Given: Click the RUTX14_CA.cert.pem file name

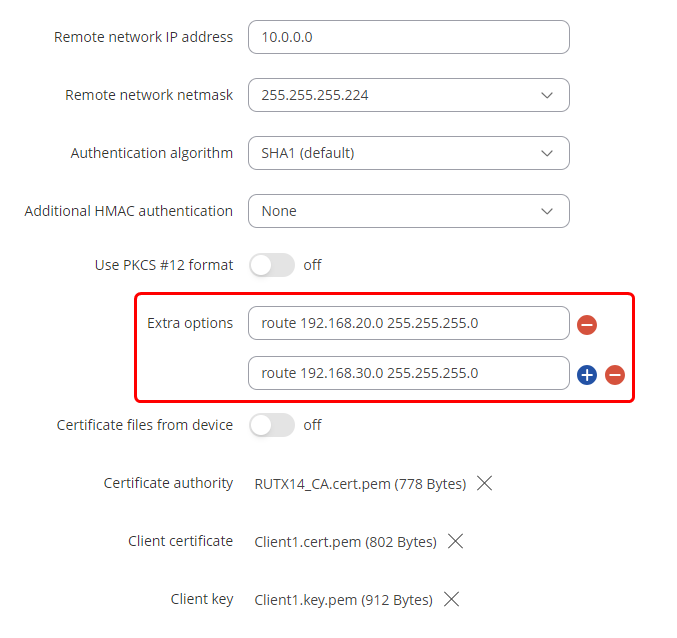Looking at the screenshot, I should click(360, 484).
